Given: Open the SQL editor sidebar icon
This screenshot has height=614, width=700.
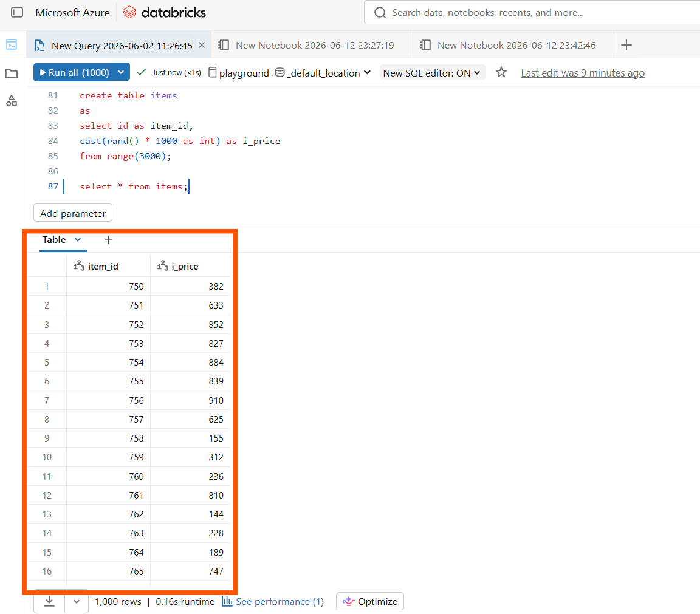Looking at the screenshot, I should 12,44.
